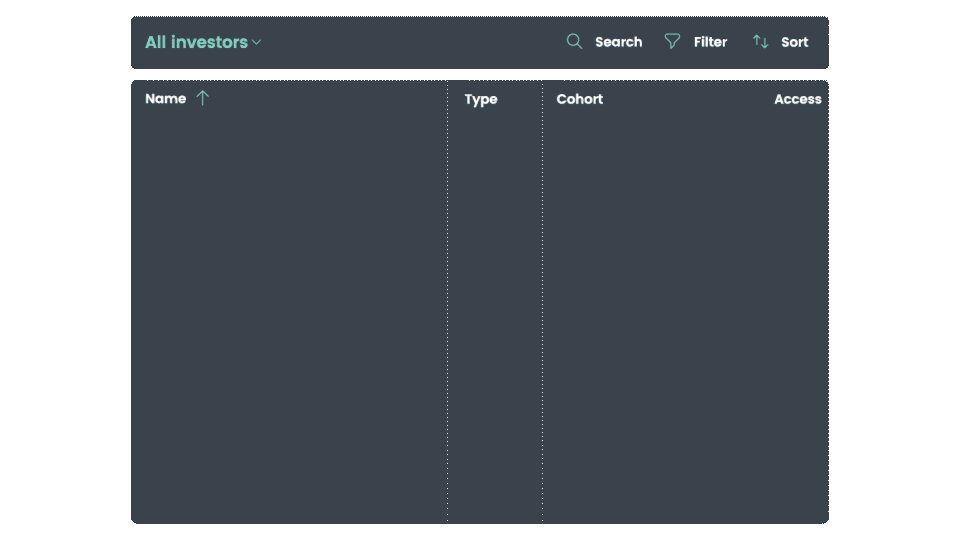
Task: Select the Cohort column header
Action: click(579, 99)
